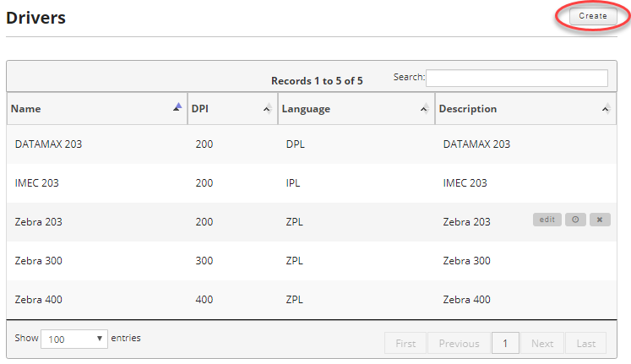Sort table by Language column
Image resolution: width=631 pixels, height=364 pixels.
coord(356,109)
